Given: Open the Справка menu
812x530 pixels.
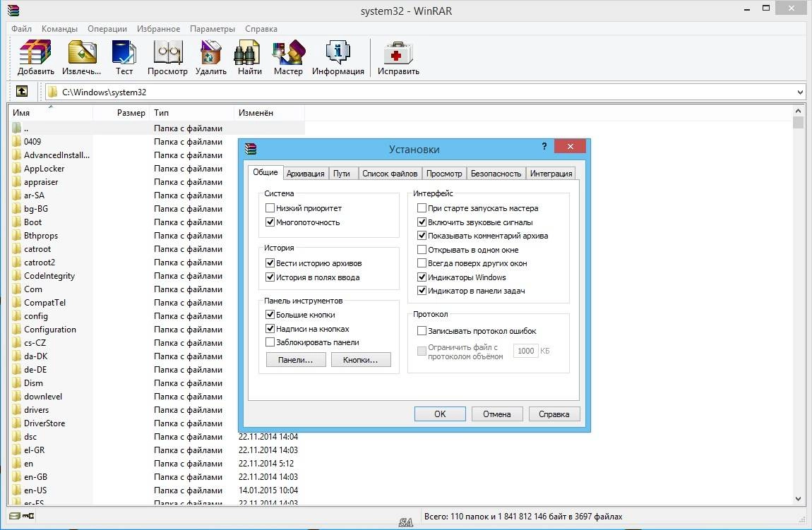Looking at the screenshot, I should (x=261, y=28).
